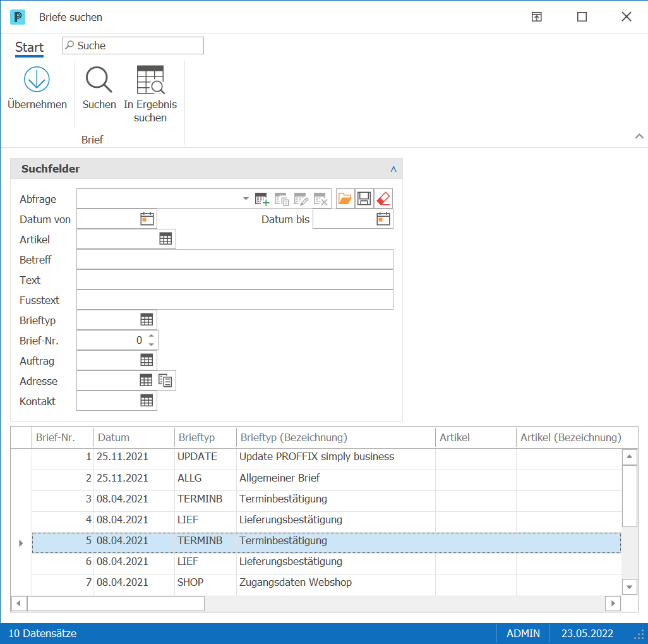Click ribbon display options icon in title bar

tap(536, 17)
